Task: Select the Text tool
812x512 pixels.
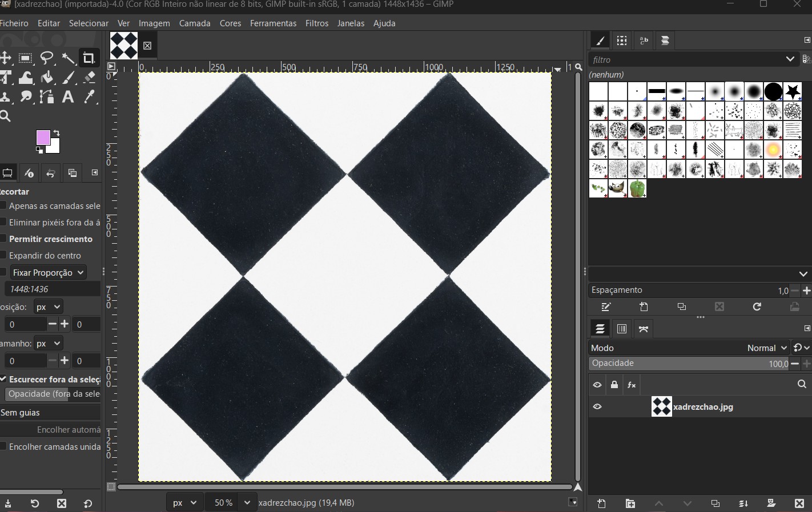Action: point(68,97)
